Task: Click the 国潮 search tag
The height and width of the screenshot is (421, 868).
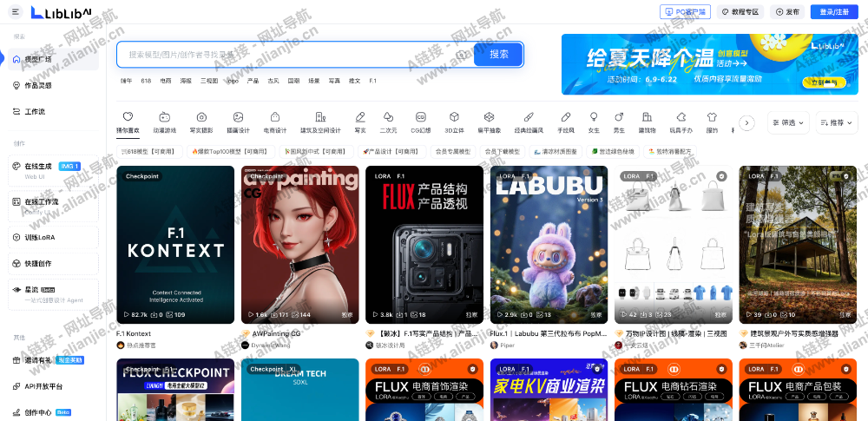Action: point(293,81)
